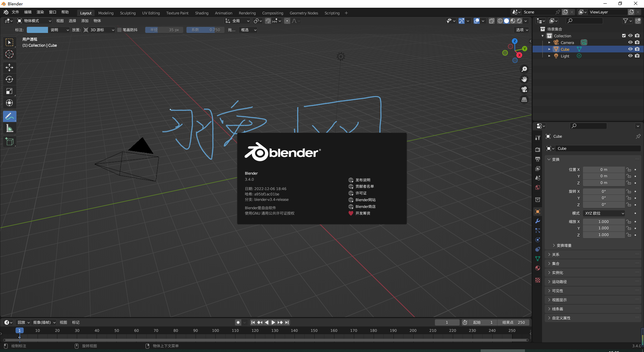
Task: Click 发布说明 on the splash screen
Action: click(362, 180)
